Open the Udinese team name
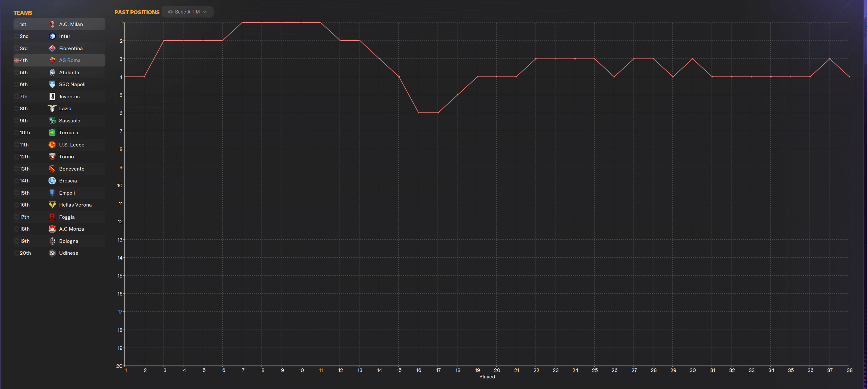 69,253
